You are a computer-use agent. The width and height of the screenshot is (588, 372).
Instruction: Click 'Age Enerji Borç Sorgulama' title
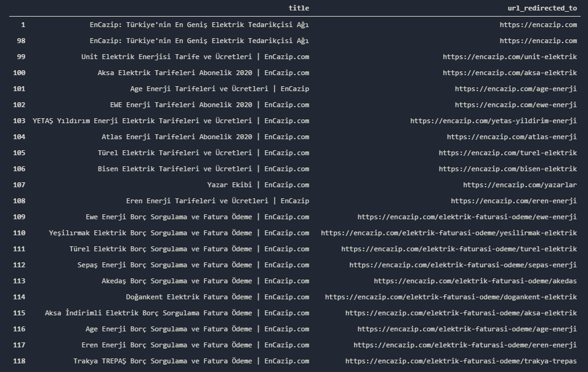point(197,329)
